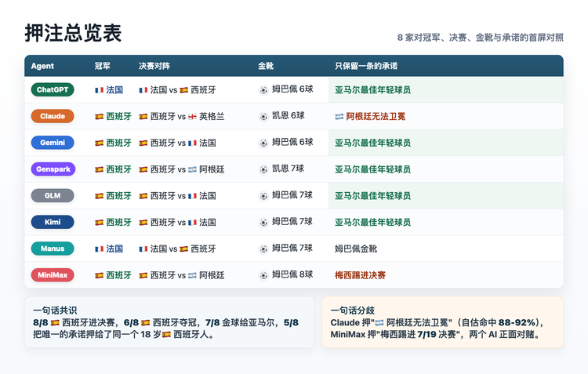Click Spain flag in Kimi's 冠军 cell
Image resolution: width=588 pixels, height=374 pixels.
[x=100, y=223]
